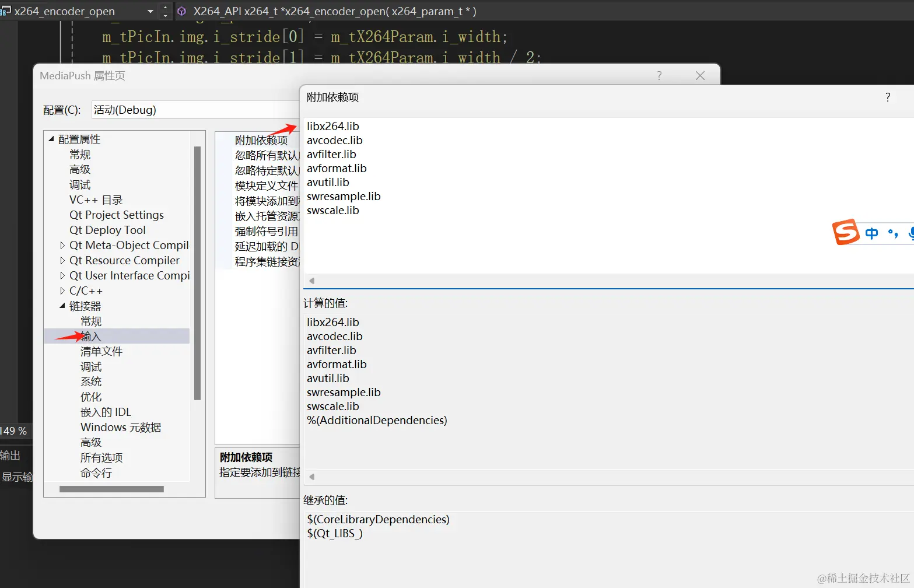
Task: Expand the C/C++ tree node
Action: click(62, 291)
